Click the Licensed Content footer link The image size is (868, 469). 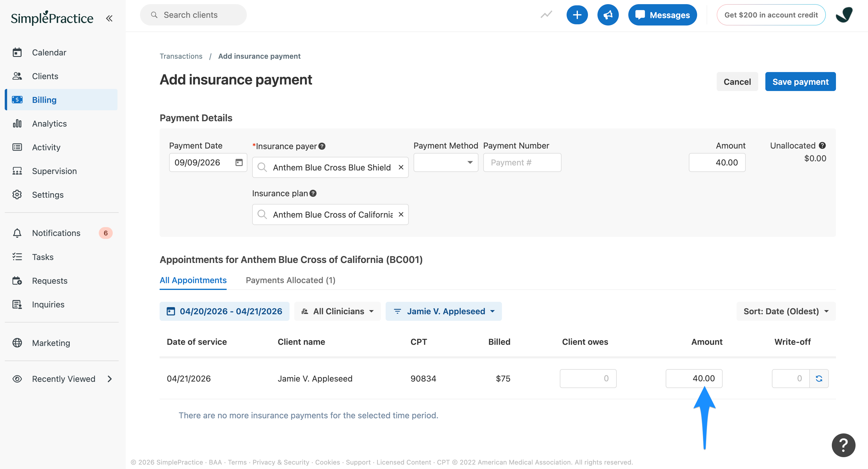click(x=404, y=462)
